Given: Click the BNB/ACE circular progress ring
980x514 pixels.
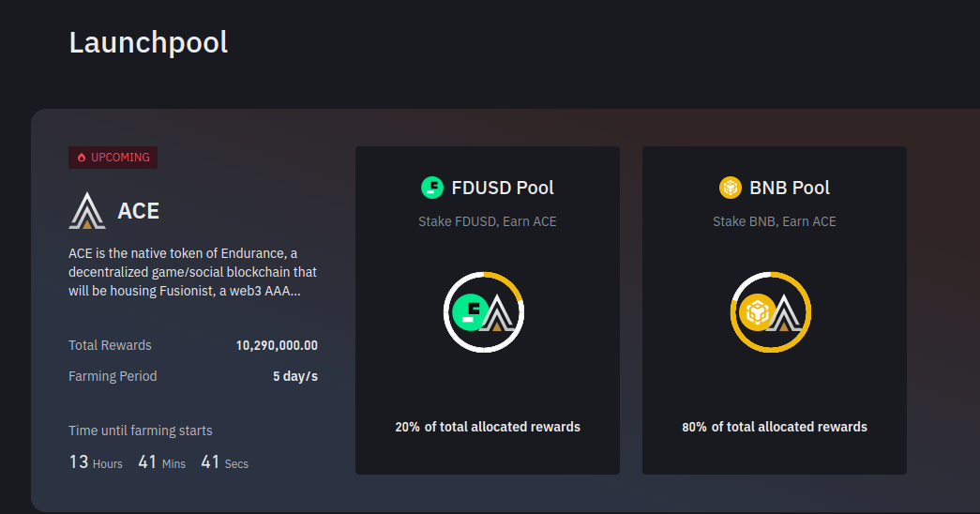Looking at the screenshot, I should point(771,312).
